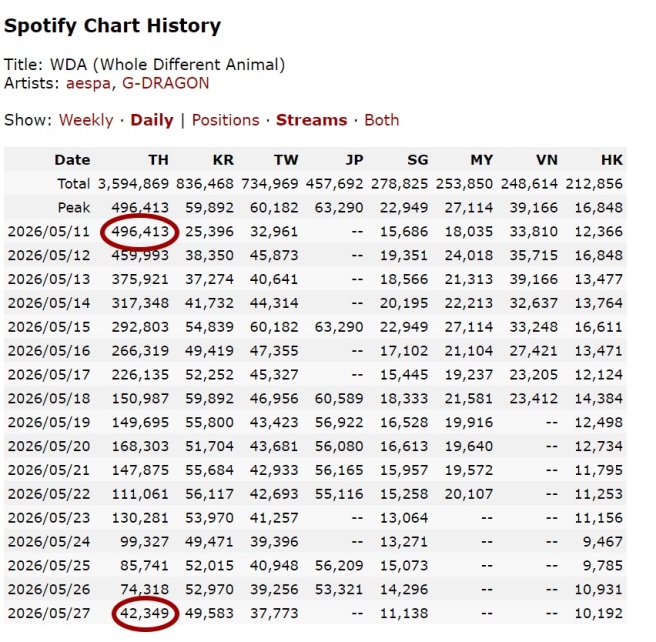The image size is (656, 642).
Task: Click the date 2026/05/15
Action: click(x=49, y=327)
